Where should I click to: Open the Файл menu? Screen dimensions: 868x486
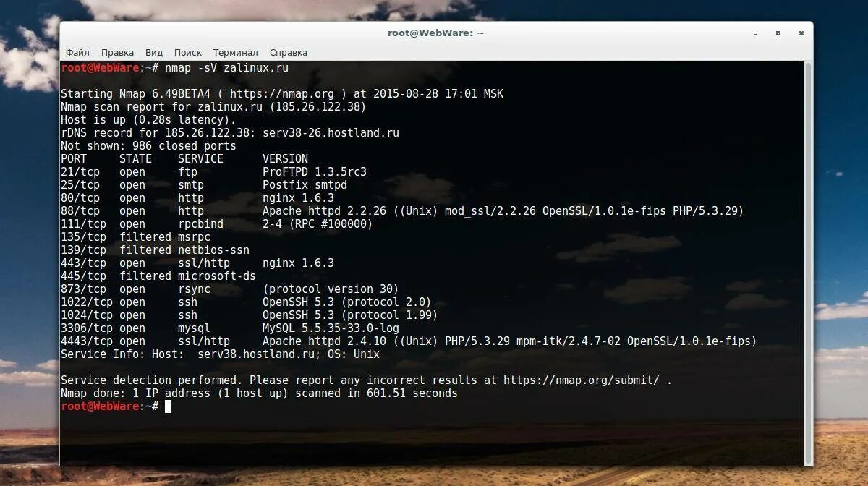coord(77,52)
